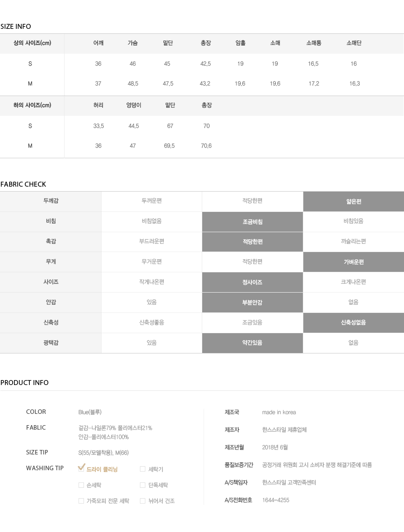Image resolution: width=404 pixels, height=532 pixels.
Task: Click the 암홀 column header
Action: pos(240,43)
